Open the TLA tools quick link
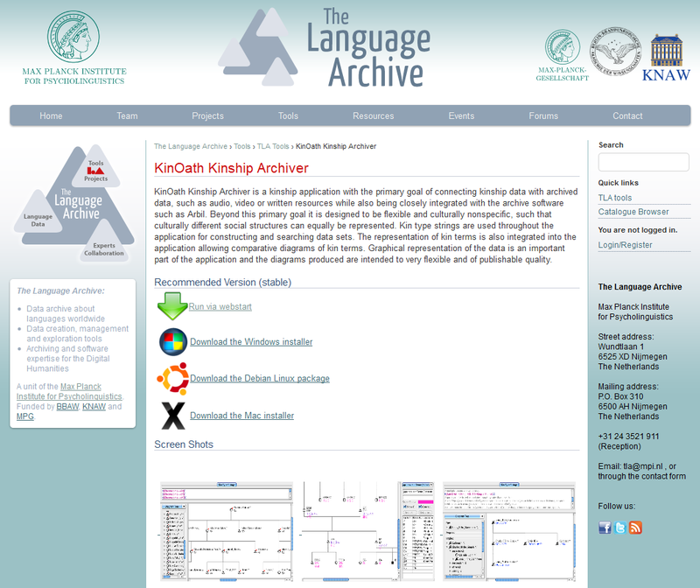 pos(615,198)
